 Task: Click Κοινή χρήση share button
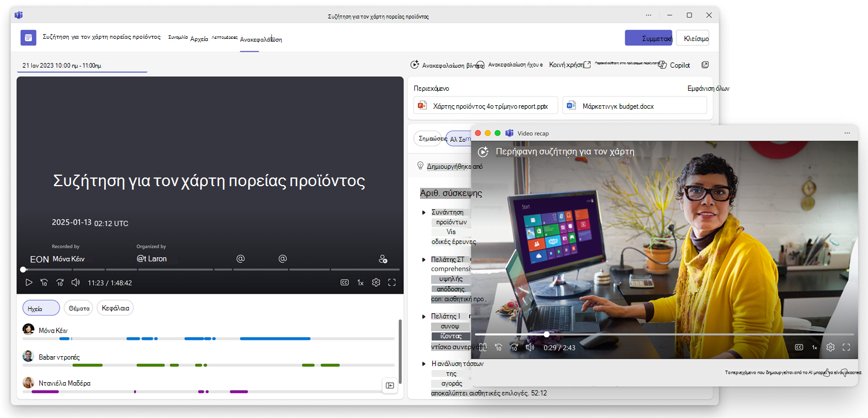570,65
